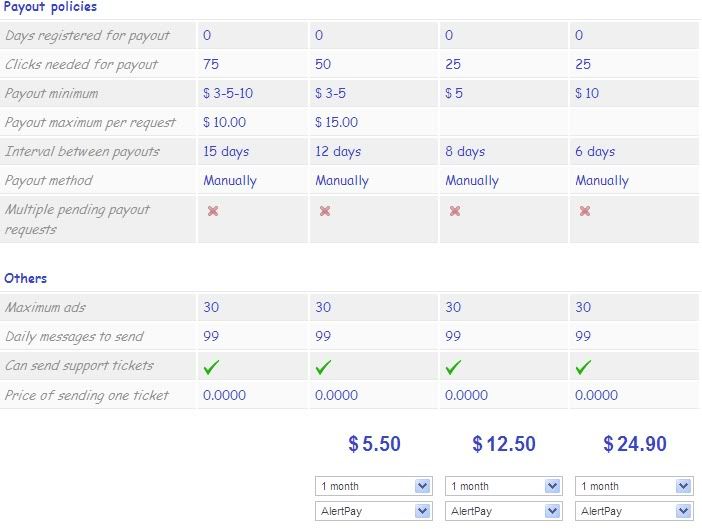
Task: Click support tickets checkmark in first plan column
Action: [x=211, y=367]
